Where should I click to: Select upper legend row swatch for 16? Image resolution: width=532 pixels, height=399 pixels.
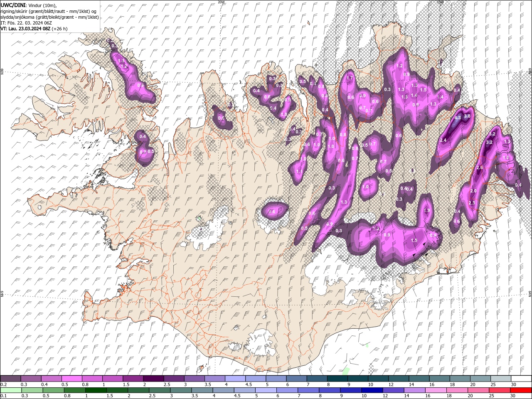(x=440, y=379)
